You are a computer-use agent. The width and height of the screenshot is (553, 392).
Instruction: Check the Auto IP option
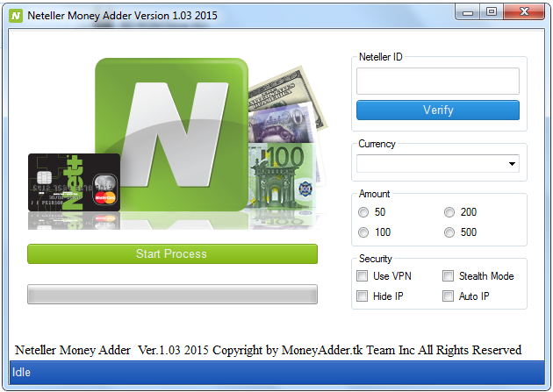point(448,296)
